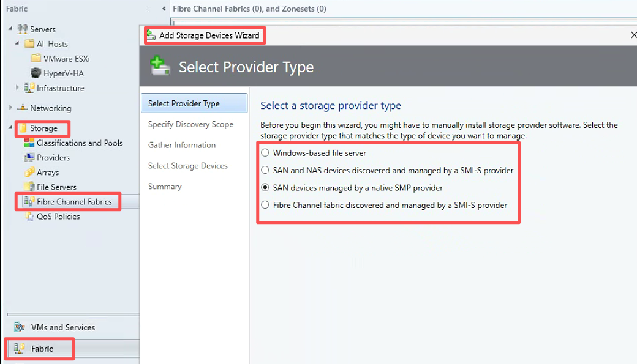Screen dimensions: 637x364
Task: Collapse the Fabric navigation pane arrow
Action: click(164, 9)
